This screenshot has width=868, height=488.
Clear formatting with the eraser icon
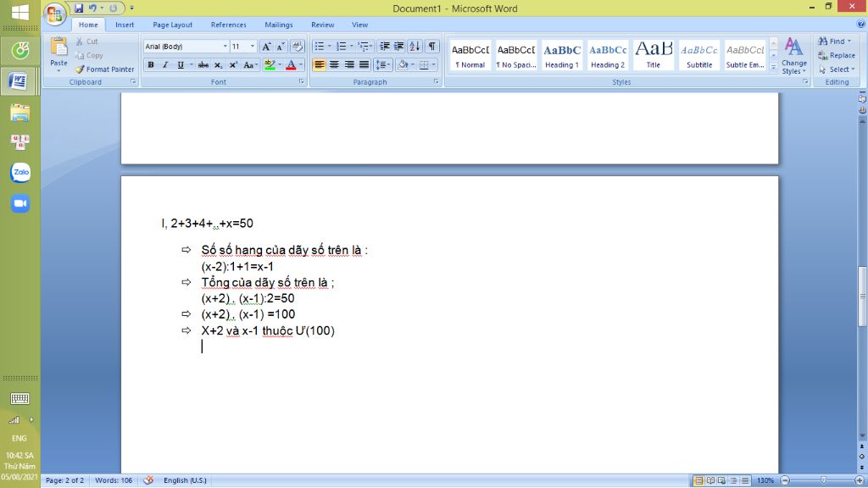click(298, 47)
